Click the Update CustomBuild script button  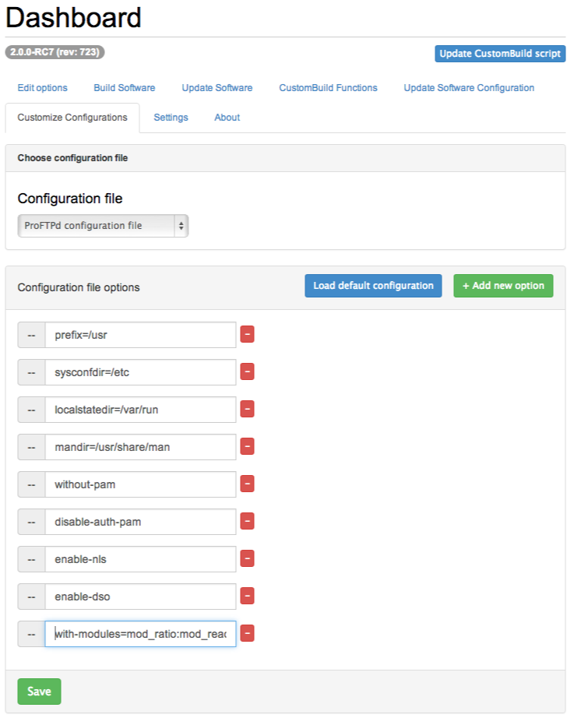coord(500,54)
